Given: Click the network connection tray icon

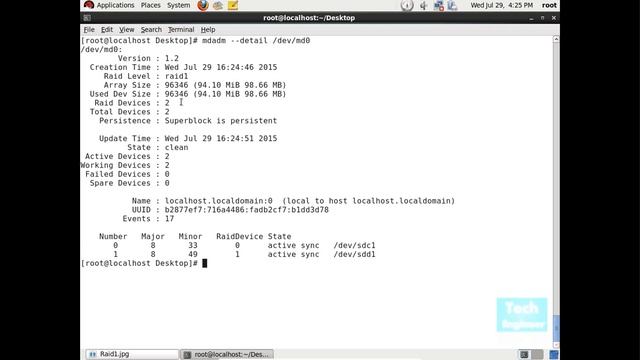Looking at the screenshot, I should [x=438, y=5].
